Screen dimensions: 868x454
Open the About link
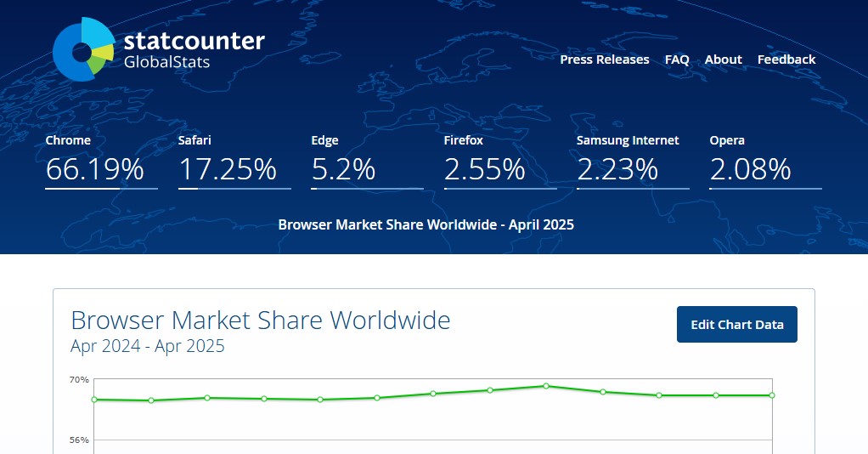point(723,60)
